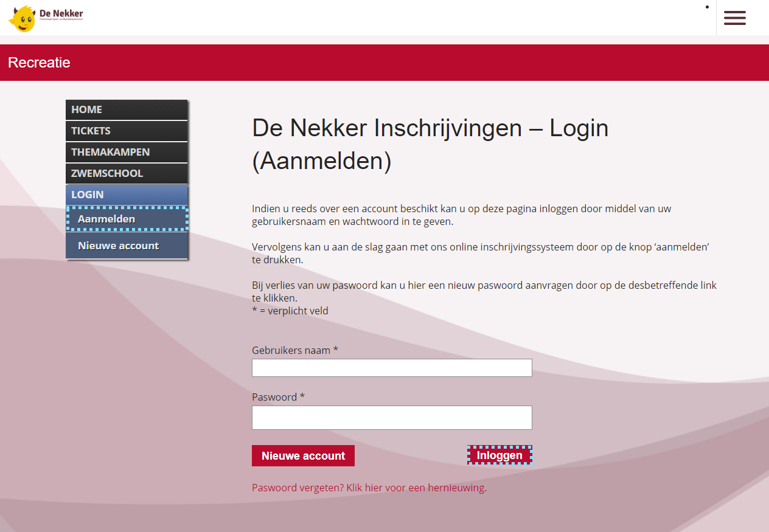769x532 pixels.
Task: Open the TICKETS section
Action: [x=126, y=131]
